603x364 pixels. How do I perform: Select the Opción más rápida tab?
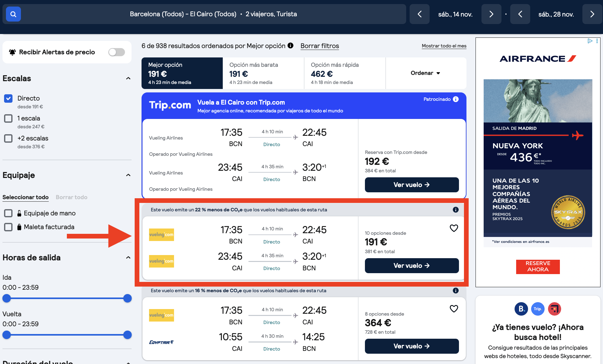345,73
